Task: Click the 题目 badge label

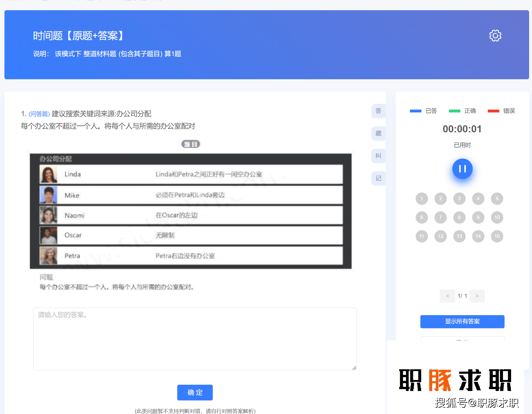Action: click(191, 144)
